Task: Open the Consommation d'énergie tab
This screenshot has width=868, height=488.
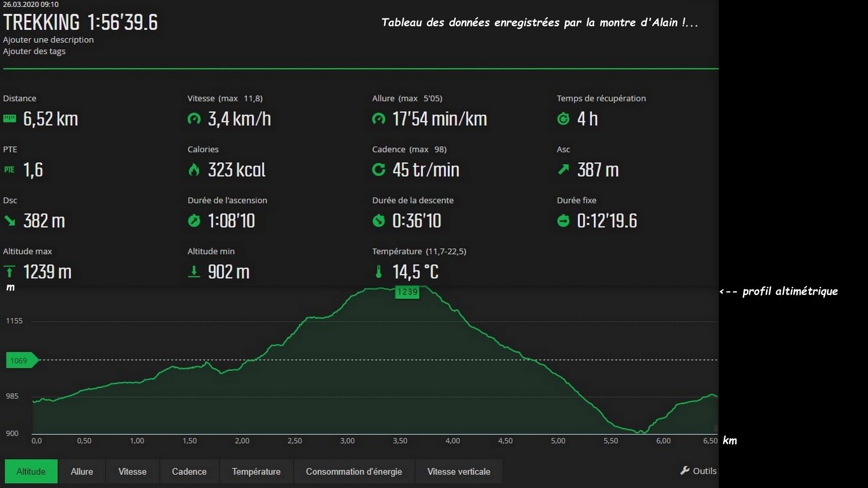Action: (x=354, y=471)
